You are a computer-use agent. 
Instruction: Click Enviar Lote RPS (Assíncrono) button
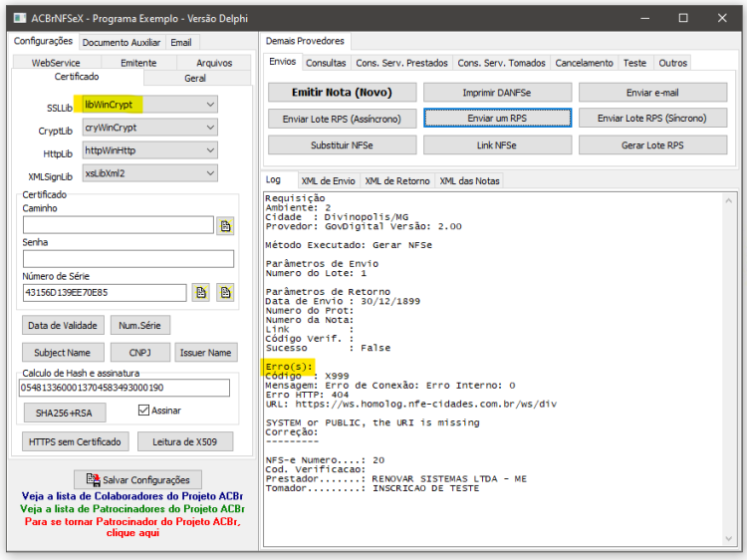tap(342, 119)
